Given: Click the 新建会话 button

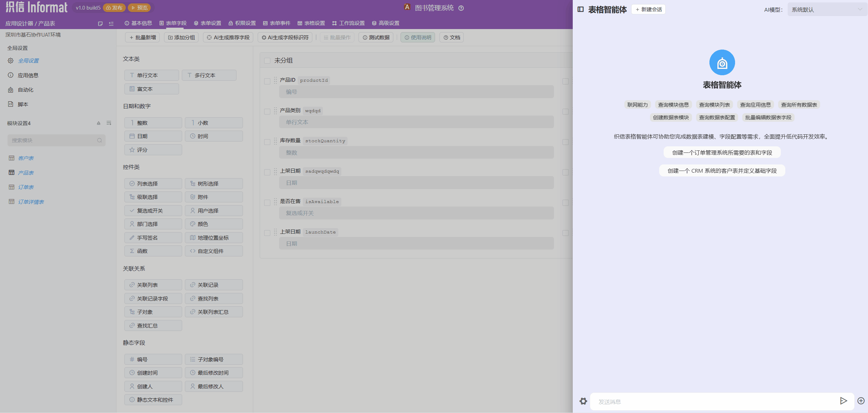Looking at the screenshot, I should 648,10.
